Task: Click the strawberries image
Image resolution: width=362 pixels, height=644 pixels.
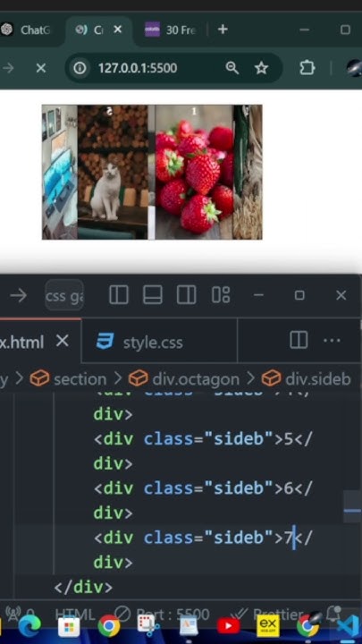Action: (x=194, y=173)
